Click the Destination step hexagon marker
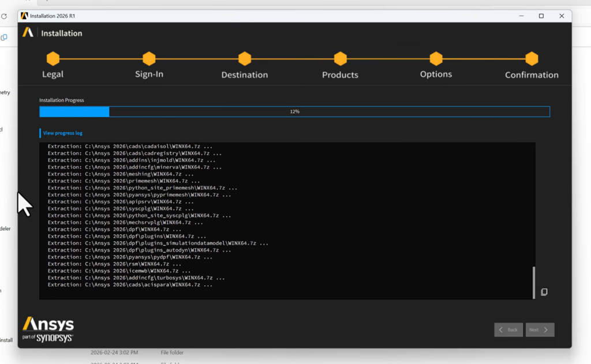Screen dimensions: 591x364 click(x=245, y=58)
